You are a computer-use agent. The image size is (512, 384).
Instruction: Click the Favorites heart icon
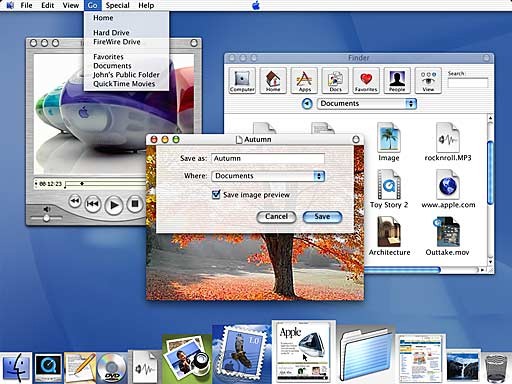pos(366,80)
